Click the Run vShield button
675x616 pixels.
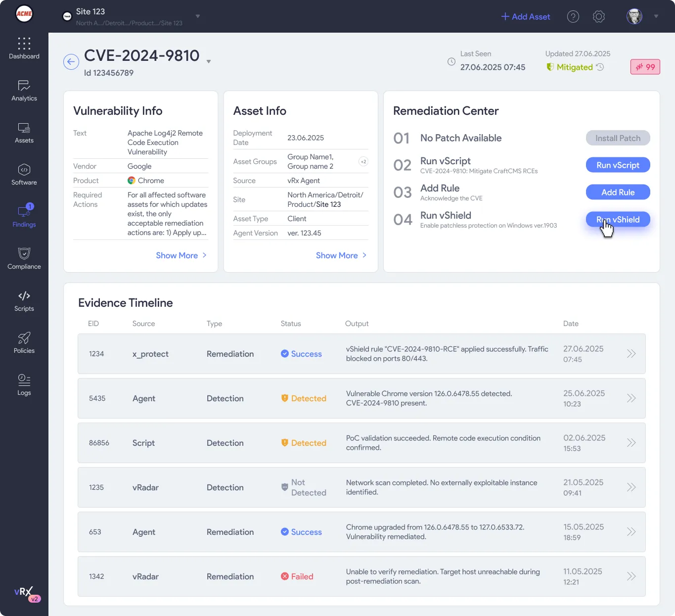pos(618,220)
